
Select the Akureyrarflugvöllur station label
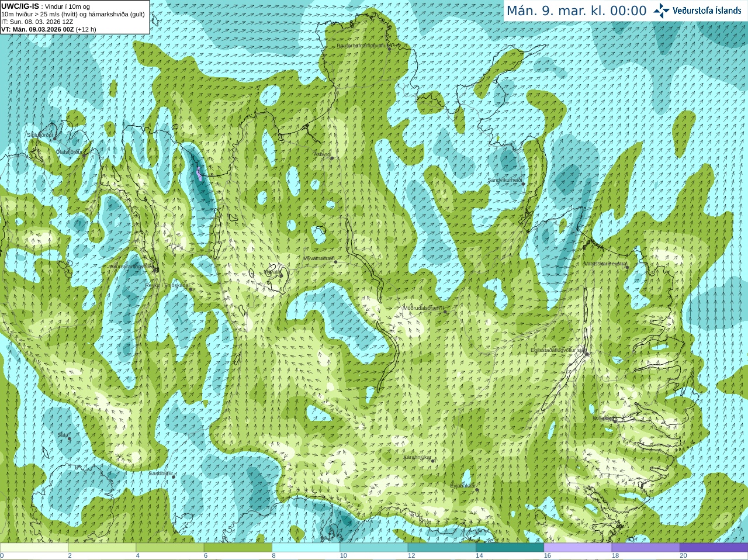pos(132,267)
